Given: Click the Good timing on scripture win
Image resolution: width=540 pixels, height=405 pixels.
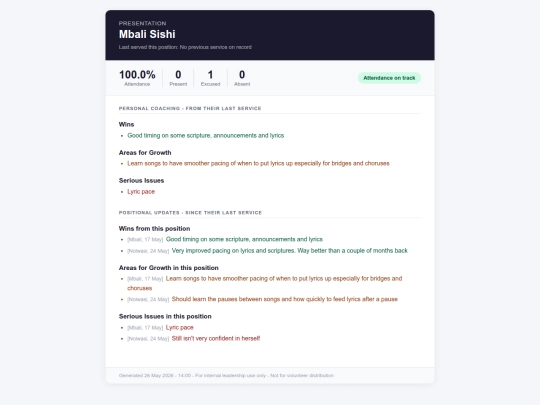Looking at the screenshot, I should click(206, 135).
